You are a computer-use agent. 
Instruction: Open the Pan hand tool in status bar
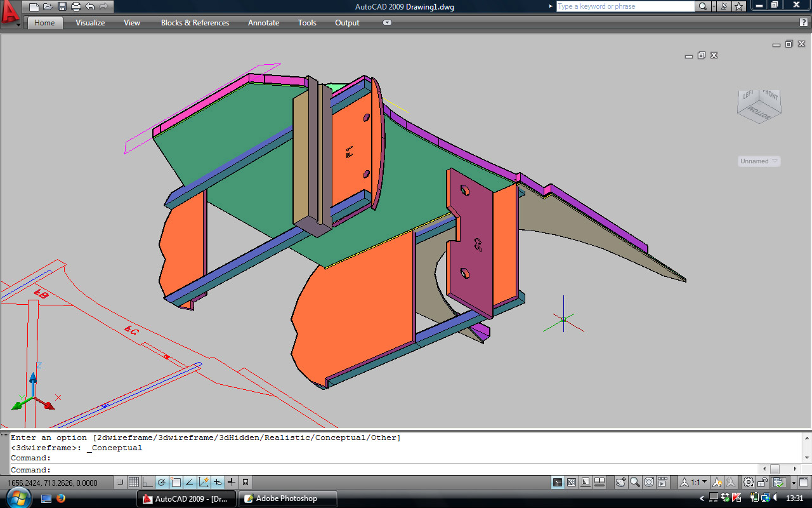(621, 482)
